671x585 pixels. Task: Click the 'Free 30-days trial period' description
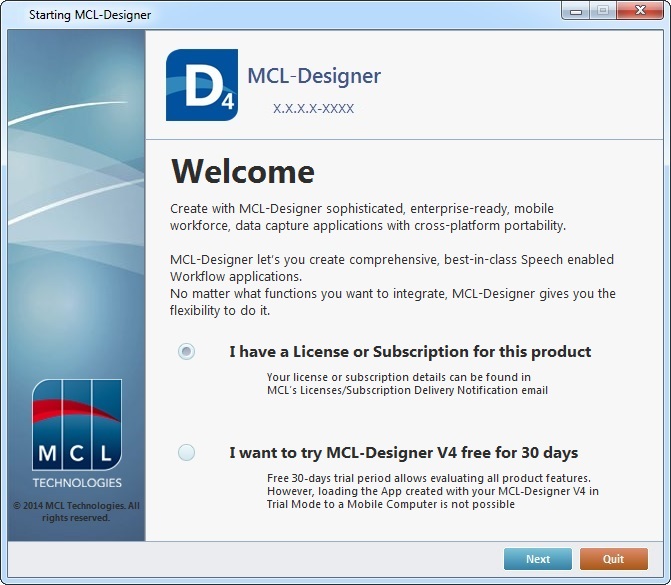point(433,491)
